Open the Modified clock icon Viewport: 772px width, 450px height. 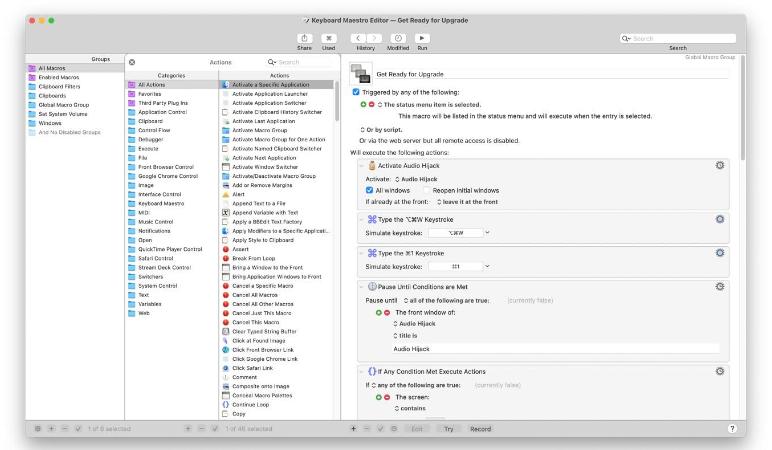pyautogui.click(x=397, y=38)
